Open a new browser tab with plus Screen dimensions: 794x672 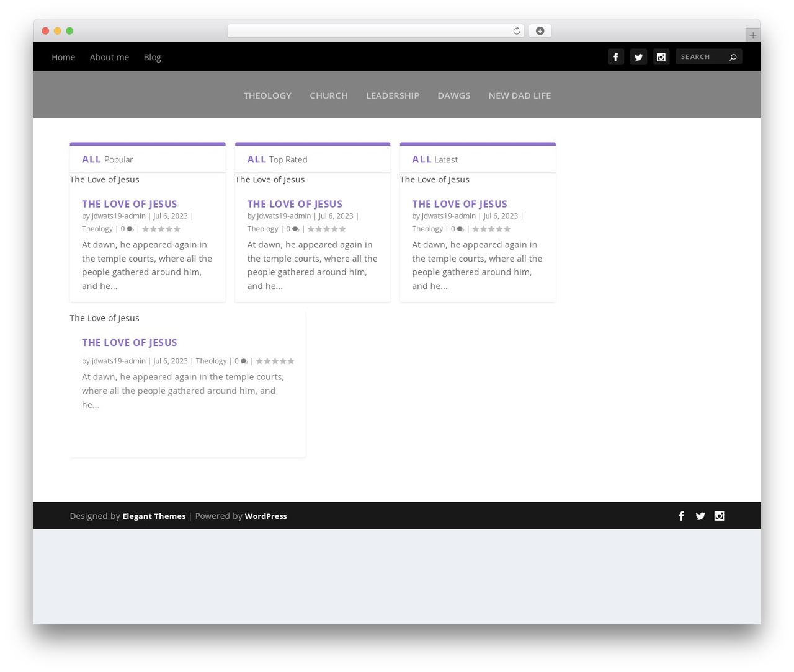[x=752, y=35]
